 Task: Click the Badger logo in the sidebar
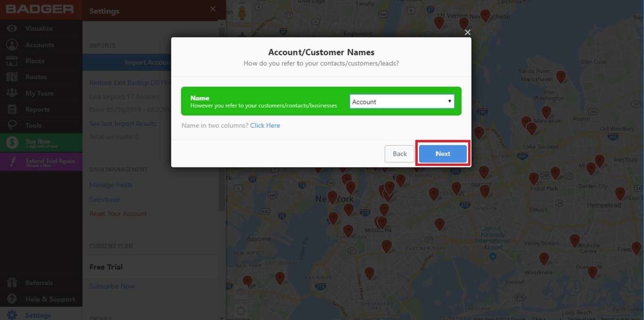pyautogui.click(x=40, y=9)
